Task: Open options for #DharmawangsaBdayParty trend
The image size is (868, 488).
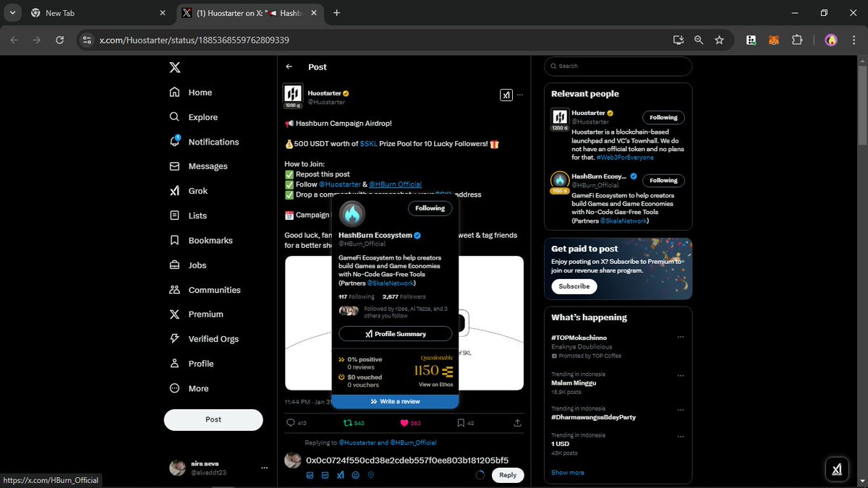Action: (680, 409)
